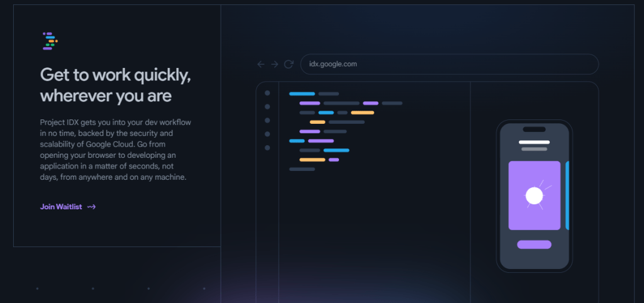Click the reload icon in the illustrated browser

point(289,65)
